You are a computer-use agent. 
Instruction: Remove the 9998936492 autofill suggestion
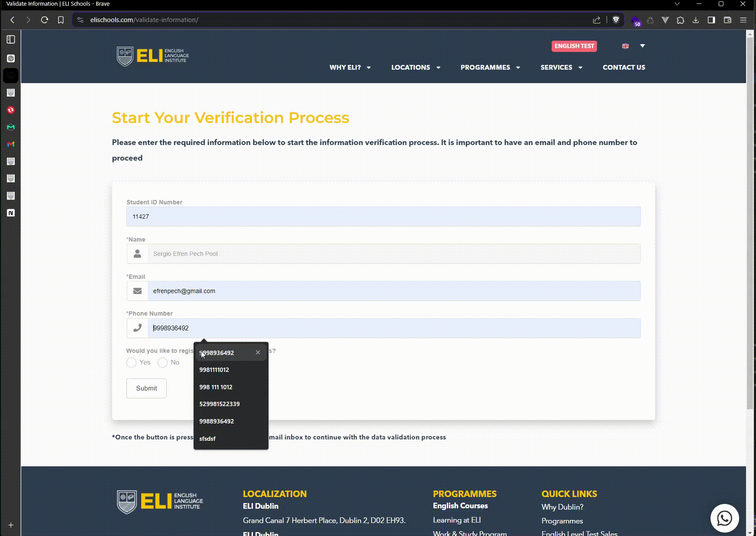(x=258, y=352)
